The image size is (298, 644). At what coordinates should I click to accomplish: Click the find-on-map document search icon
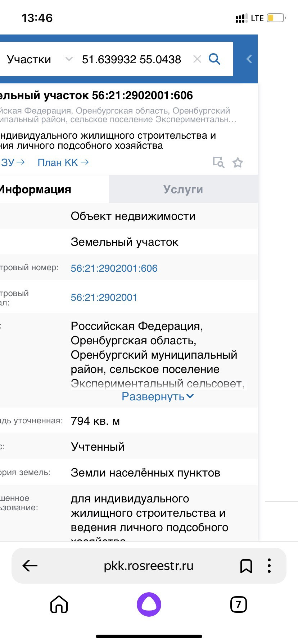point(218,162)
